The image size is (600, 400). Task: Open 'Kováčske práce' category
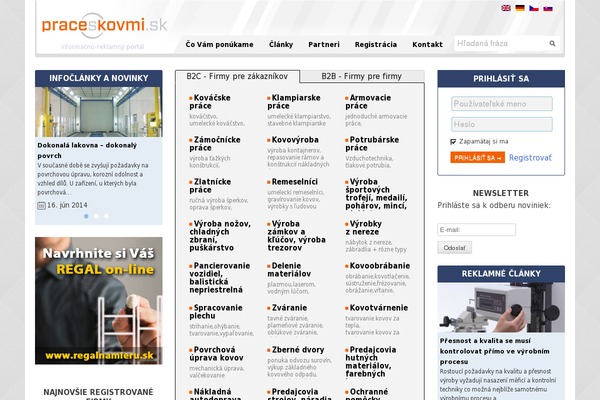(x=210, y=102)
